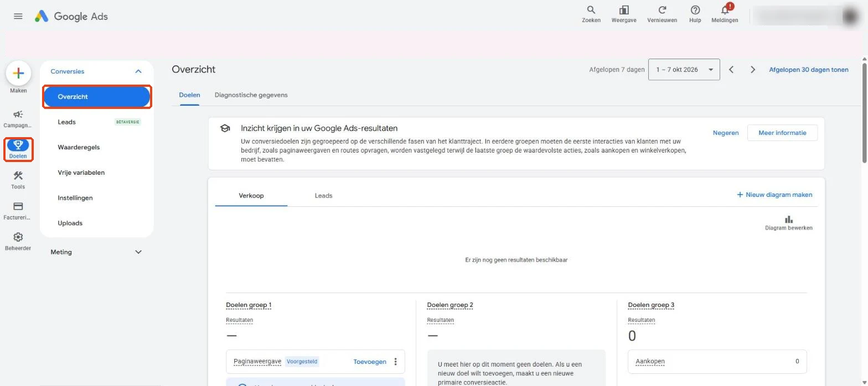Open the date range dropdown

[x=684, y=70]
